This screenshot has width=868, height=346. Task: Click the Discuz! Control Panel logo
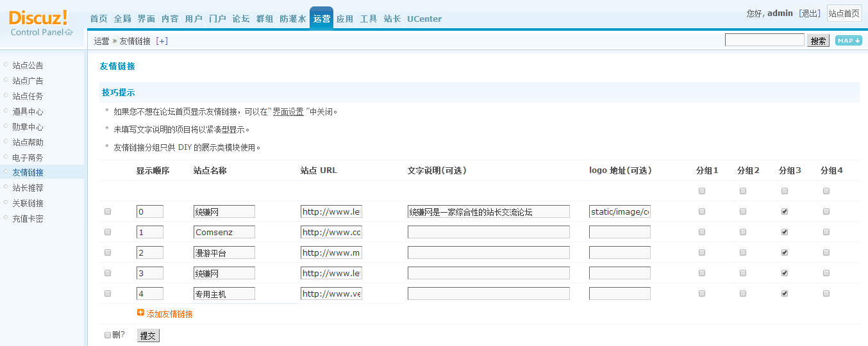click(42, 23)
